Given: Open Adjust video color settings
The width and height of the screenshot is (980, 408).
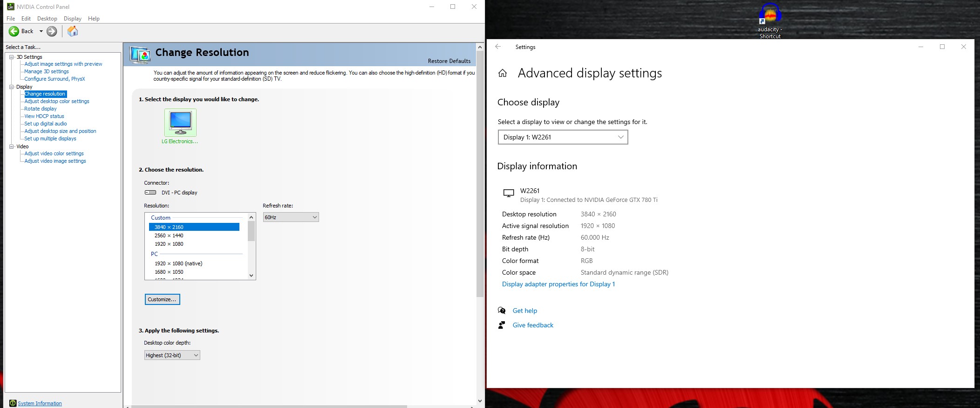Looking at the screenshot, I should 54,153.
